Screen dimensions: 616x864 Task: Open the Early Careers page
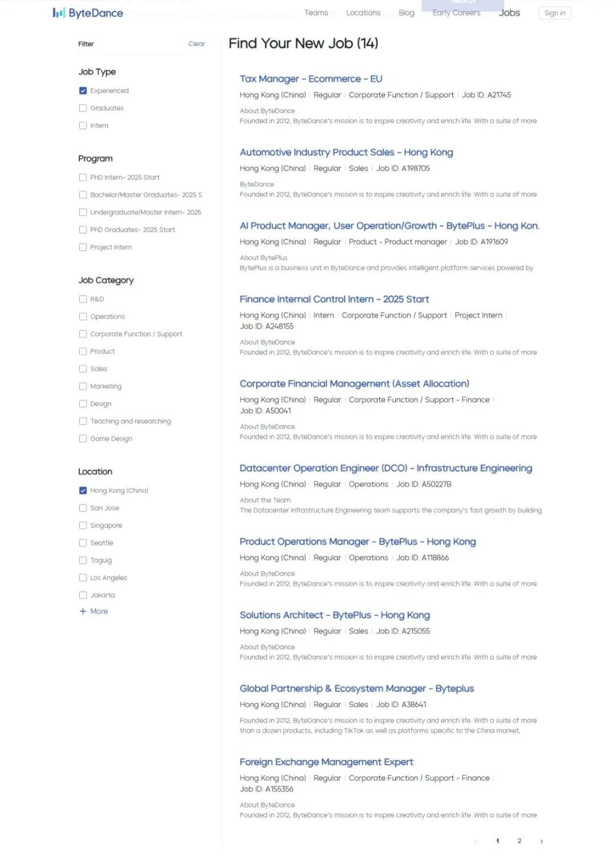(456, 13)
